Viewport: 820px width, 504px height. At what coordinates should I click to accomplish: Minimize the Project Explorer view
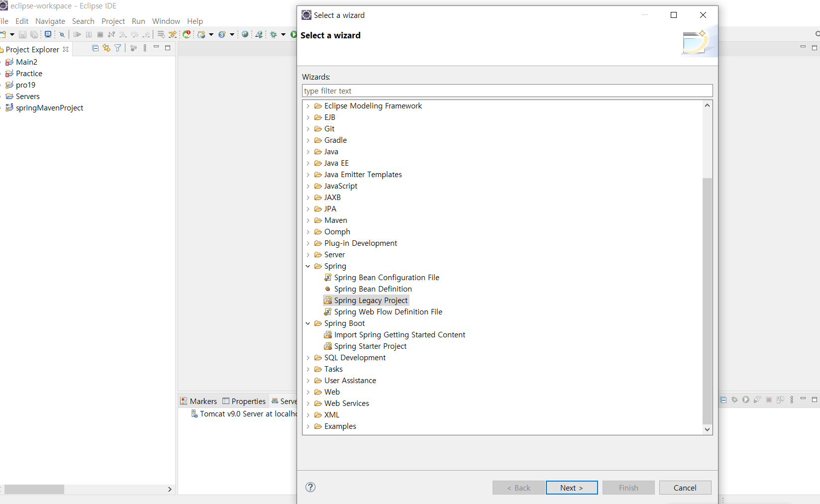click(156, 47)
